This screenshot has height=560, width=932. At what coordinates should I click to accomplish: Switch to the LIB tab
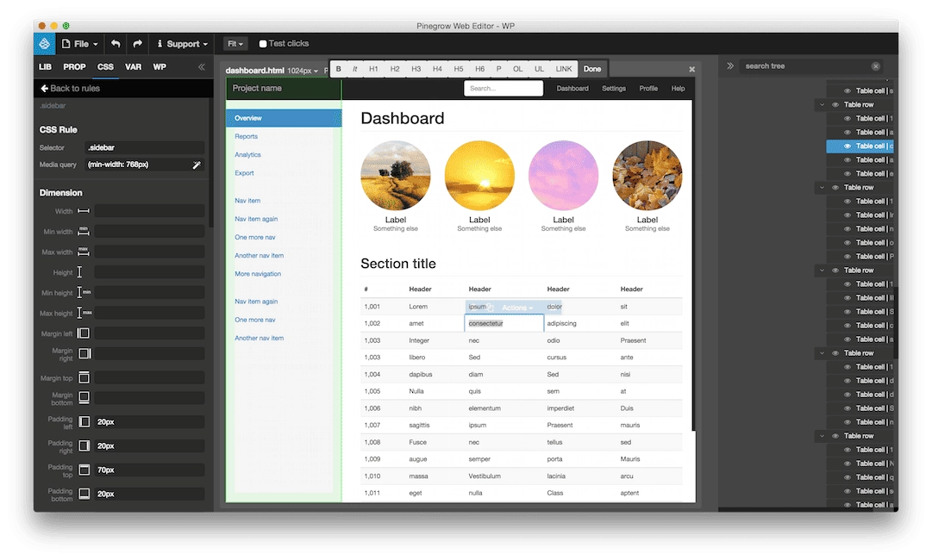coord(45,67)
